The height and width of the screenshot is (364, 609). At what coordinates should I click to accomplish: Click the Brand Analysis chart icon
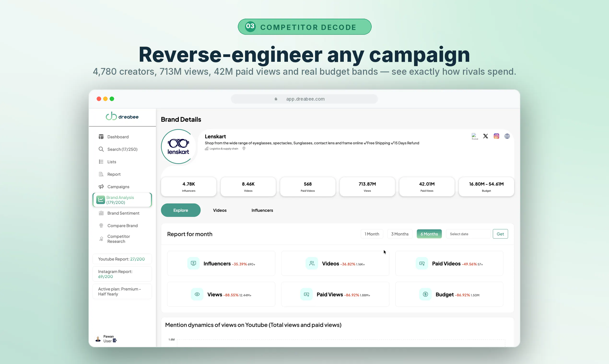100,200
